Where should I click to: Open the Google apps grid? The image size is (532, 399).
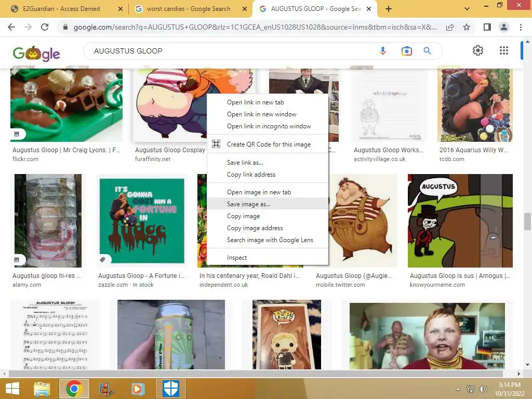[x=504, y=50]
